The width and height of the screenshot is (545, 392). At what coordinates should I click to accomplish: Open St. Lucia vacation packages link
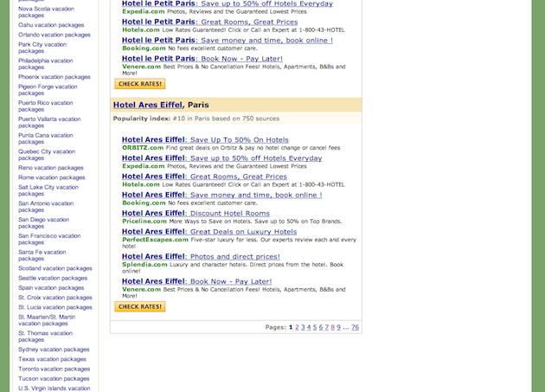click(x=55, y=307)
